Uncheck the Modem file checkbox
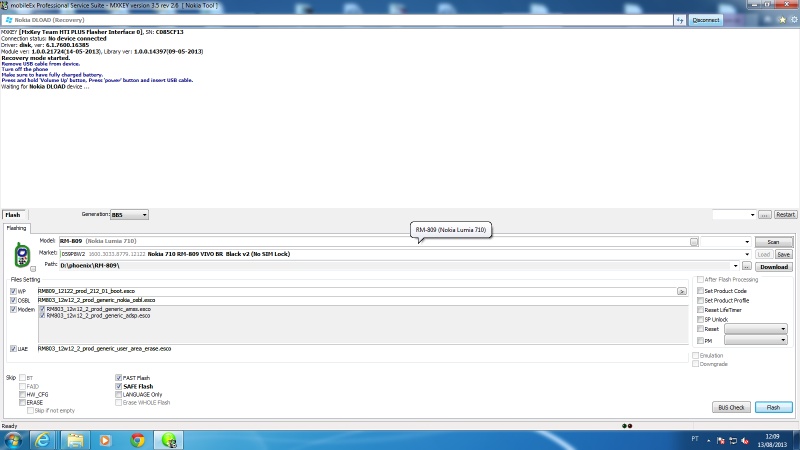Screen dimensions: 800x450 coord(13,310)
